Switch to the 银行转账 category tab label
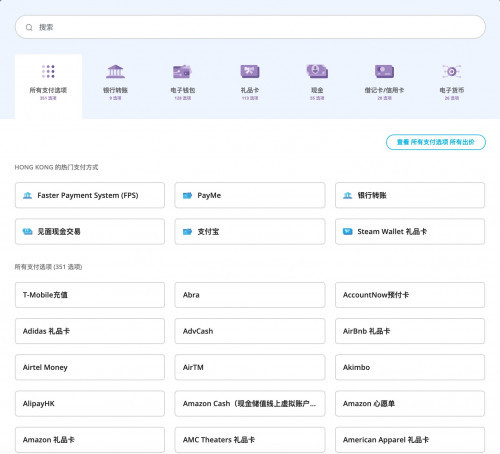Screen dimensions: 500x454 [x=115, y=90]
